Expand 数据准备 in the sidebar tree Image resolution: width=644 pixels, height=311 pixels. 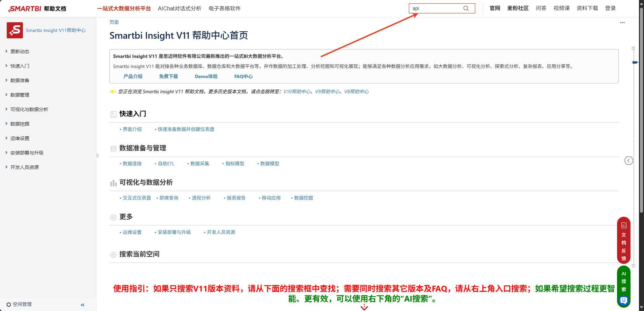pos(6,80)
